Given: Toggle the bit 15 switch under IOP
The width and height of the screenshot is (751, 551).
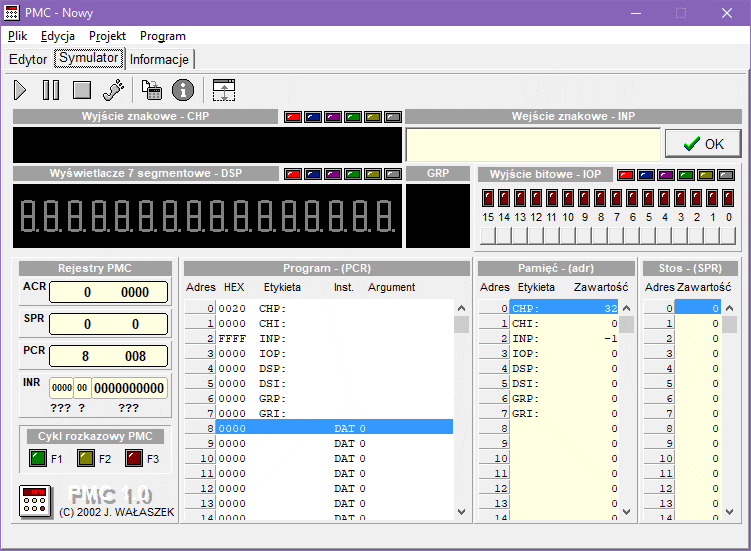Looking at the screenshot, I should click(x=488, y=236).
